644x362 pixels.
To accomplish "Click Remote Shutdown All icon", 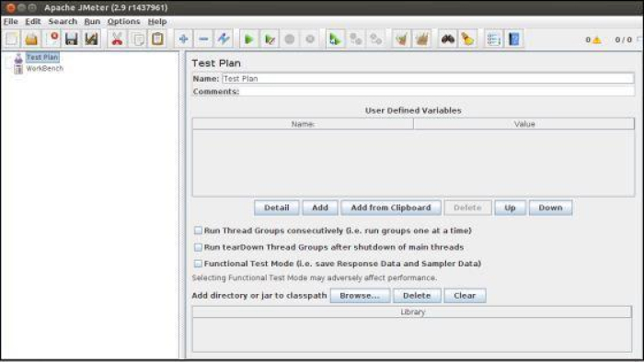I will tap(375, 39).
